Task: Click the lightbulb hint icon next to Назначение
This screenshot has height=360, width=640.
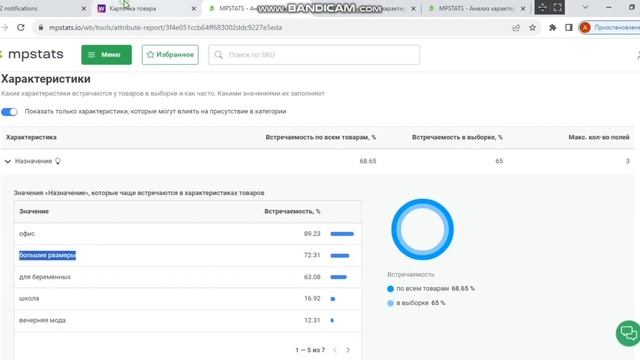Action: point(58,161)
